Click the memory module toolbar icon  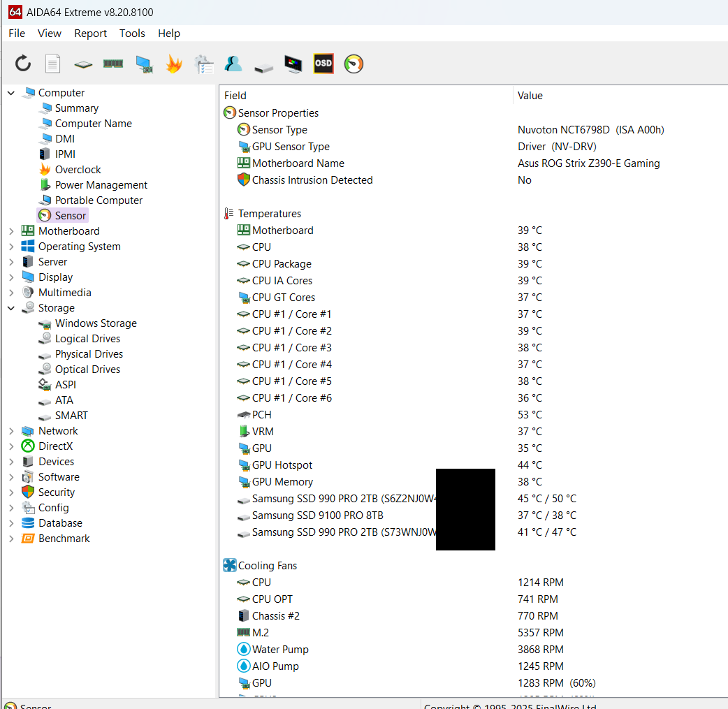pos(113,64)
